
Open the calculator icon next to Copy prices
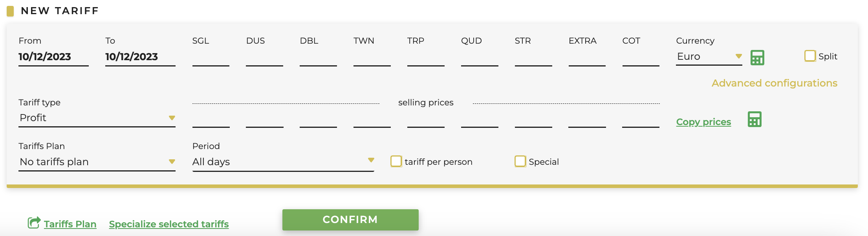754,119
